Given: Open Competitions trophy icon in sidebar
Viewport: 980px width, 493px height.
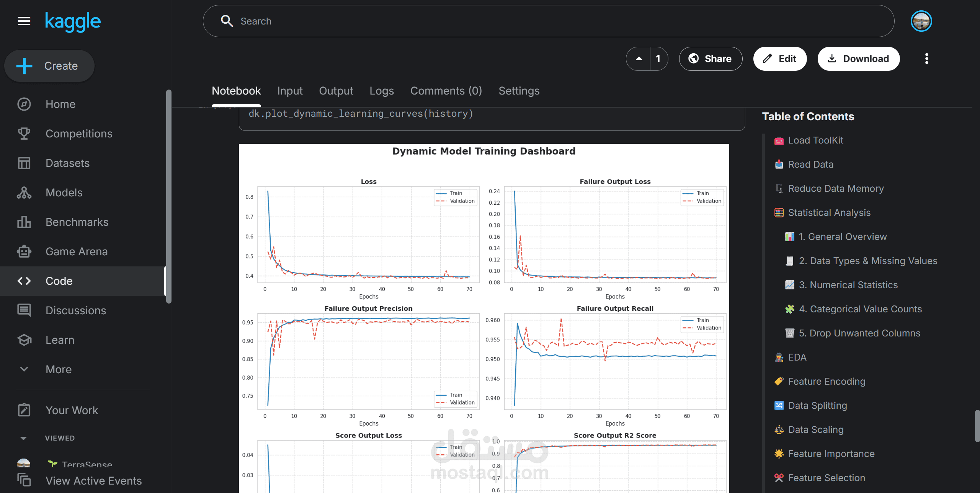Looking at the screenshot, I should (24, 134).
